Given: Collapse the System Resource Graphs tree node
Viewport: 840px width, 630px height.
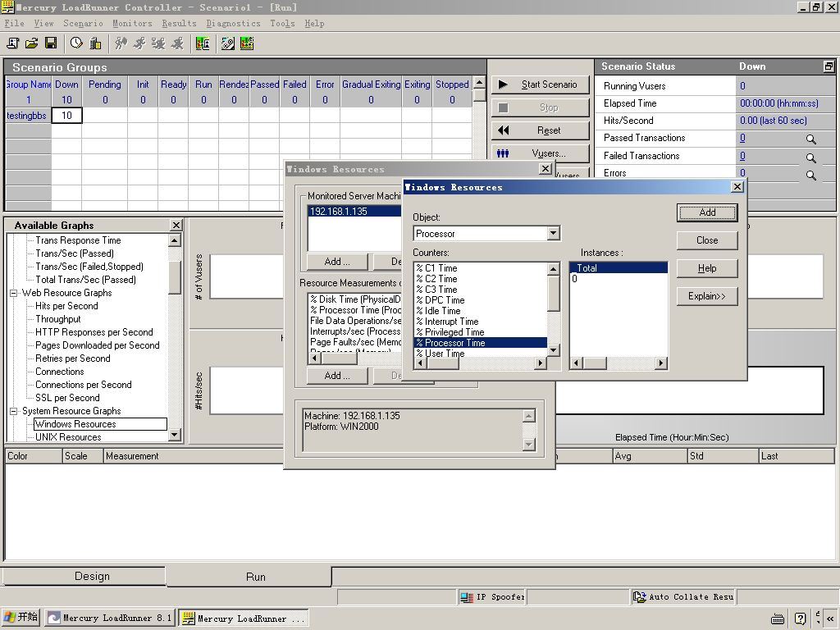Looking at the screenshot, I should point(13,411).
